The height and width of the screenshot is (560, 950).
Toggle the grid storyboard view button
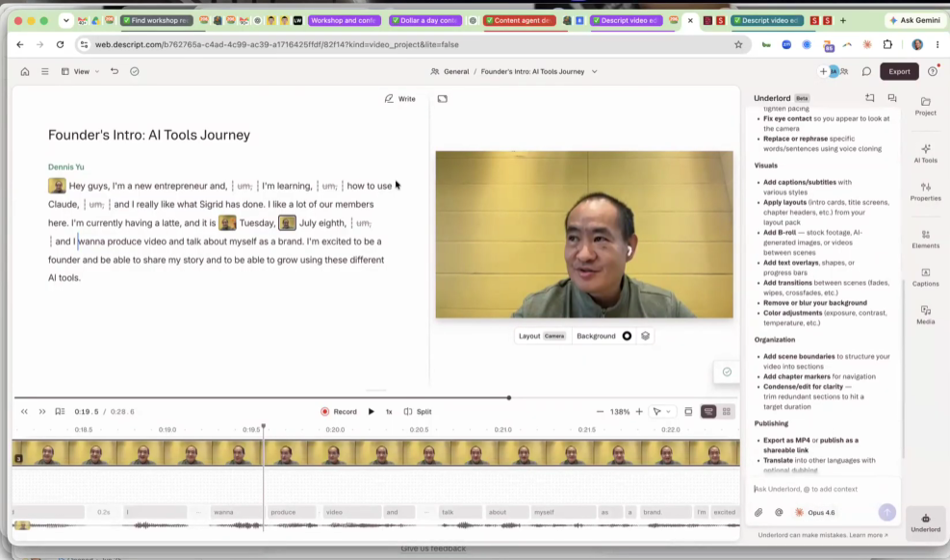[x=727, y=412]
